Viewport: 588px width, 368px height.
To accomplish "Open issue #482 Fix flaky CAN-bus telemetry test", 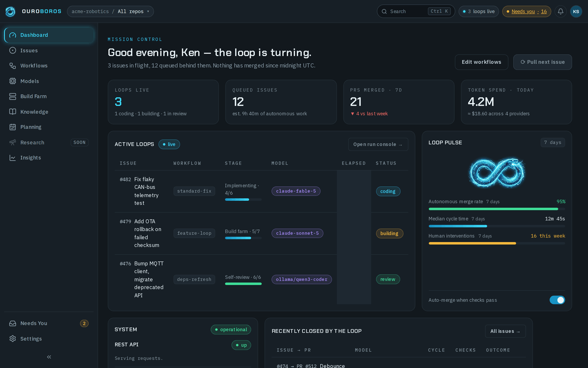I will [x=142, y=191].
